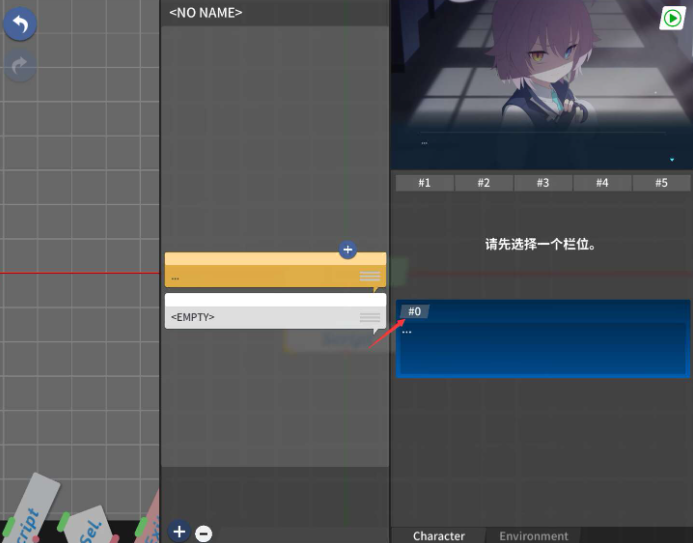
Task: Click the redo arrow button
Action: click(x=20, y=66)
